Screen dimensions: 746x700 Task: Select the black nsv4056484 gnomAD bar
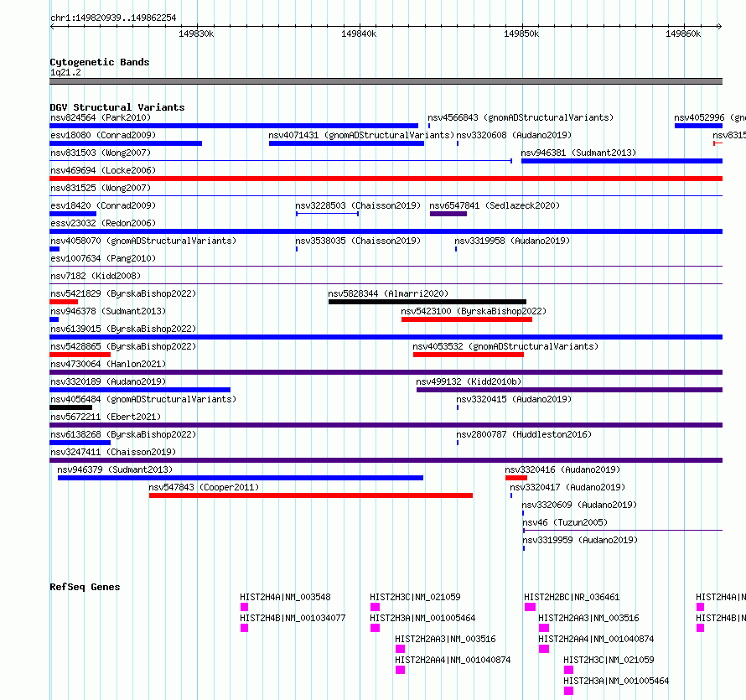click(71, 407)
